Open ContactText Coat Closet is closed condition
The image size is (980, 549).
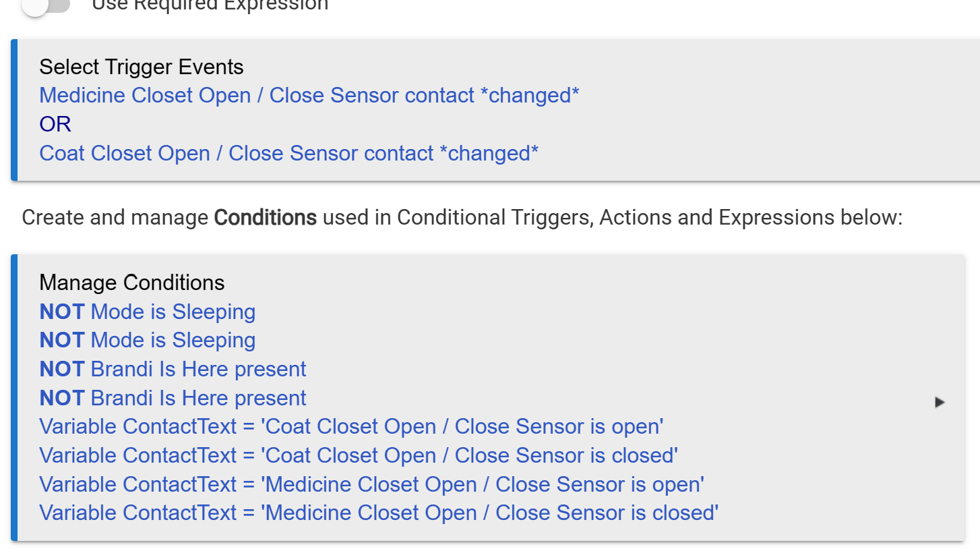(x=359, y=456)
